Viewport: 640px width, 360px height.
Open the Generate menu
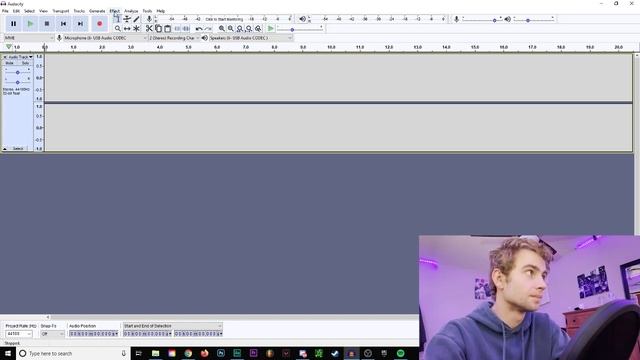pos(97,11)
